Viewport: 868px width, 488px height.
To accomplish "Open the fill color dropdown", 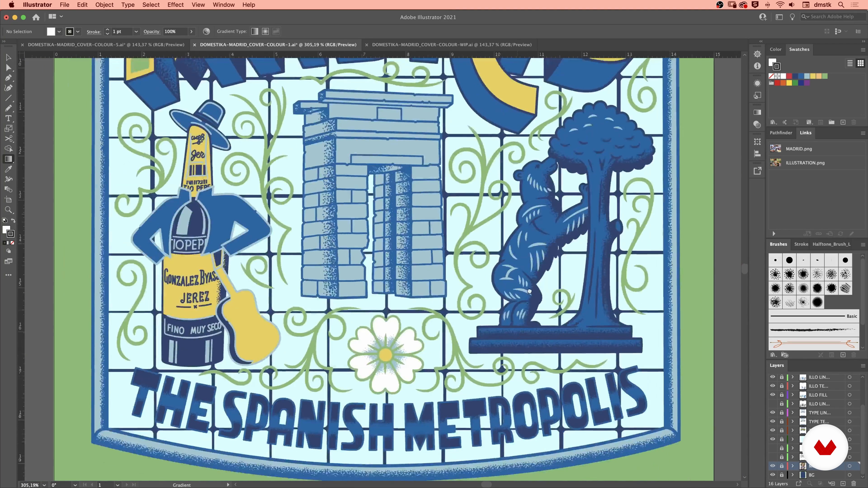I will tap(59, 31).
